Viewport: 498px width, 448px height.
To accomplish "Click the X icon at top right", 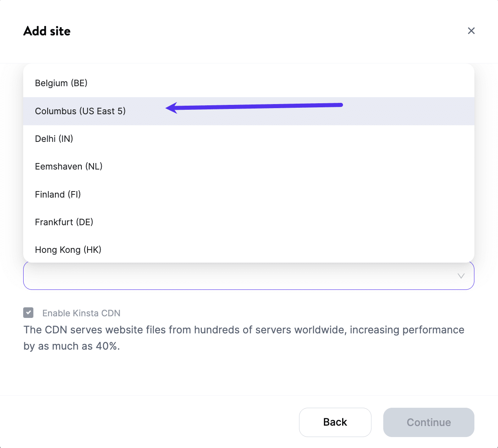I will pyautogui.click(x=471, y=30).
